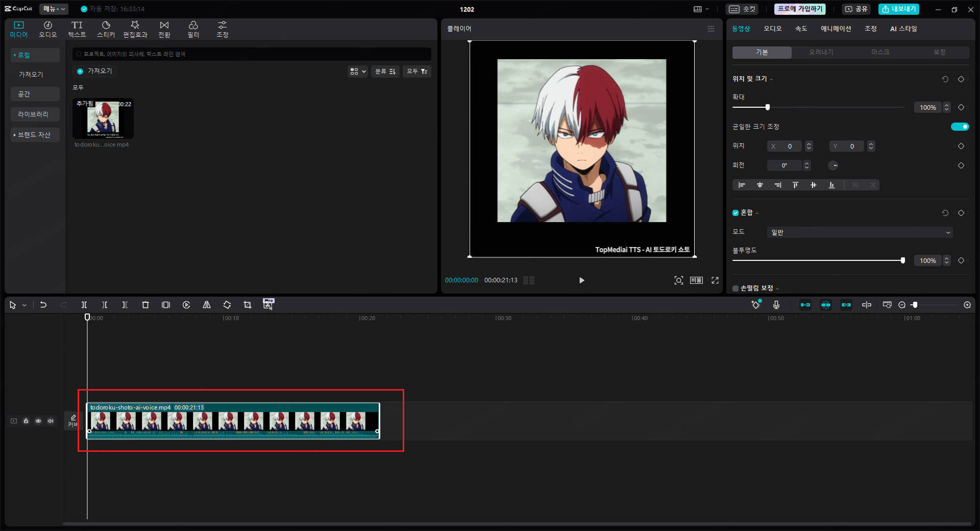Open the media grid view dropdown
The height and width of the screenshot is (531, 980).
(358, 71)
